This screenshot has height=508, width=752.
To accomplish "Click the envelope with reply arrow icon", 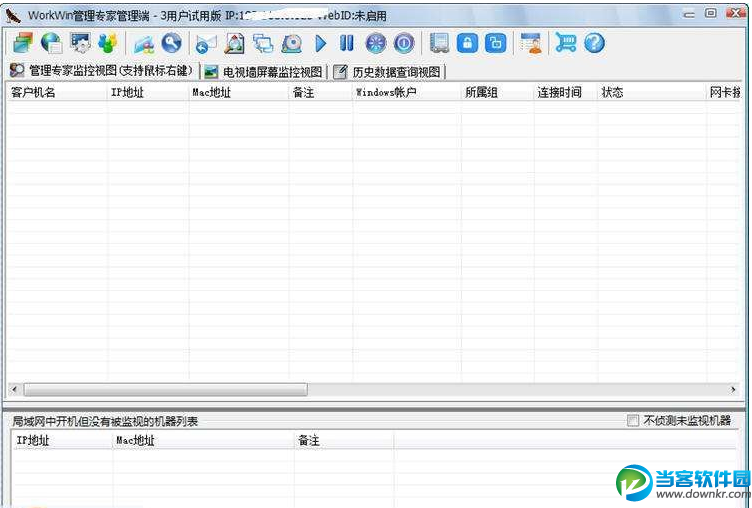I will 206,44.
